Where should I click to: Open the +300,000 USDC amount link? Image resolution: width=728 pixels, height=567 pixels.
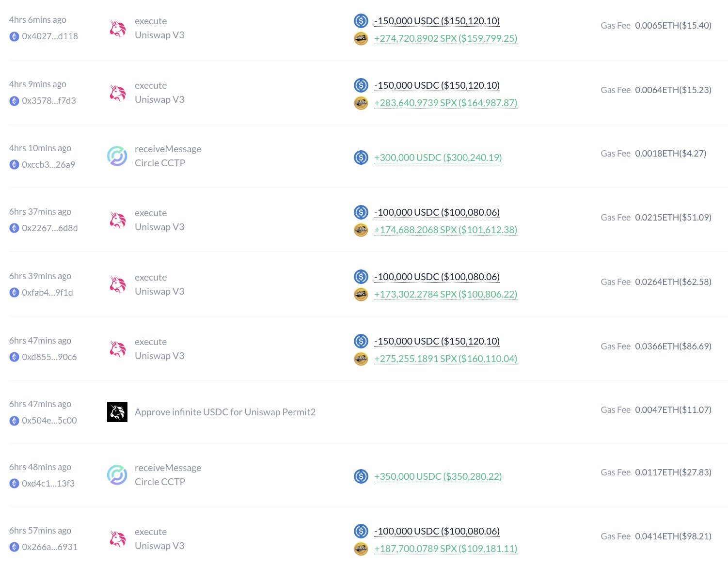click(x=438, y=157)
